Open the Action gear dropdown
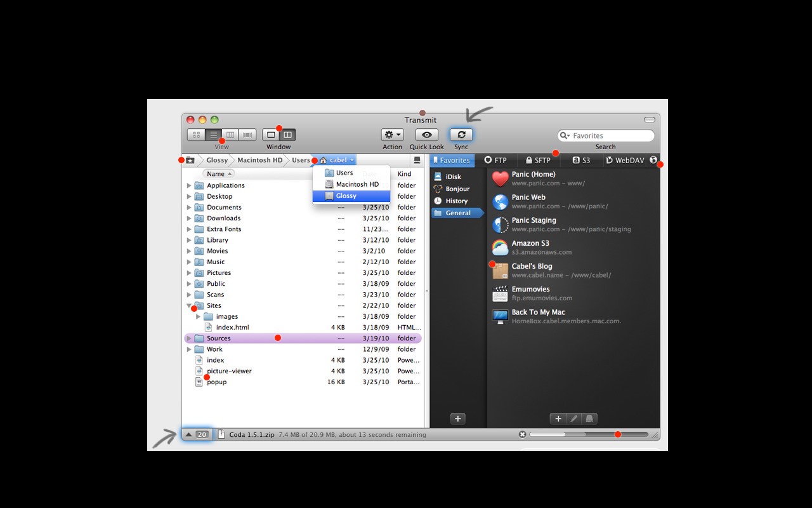Viewport: 812px width, 508px height. 392,135
